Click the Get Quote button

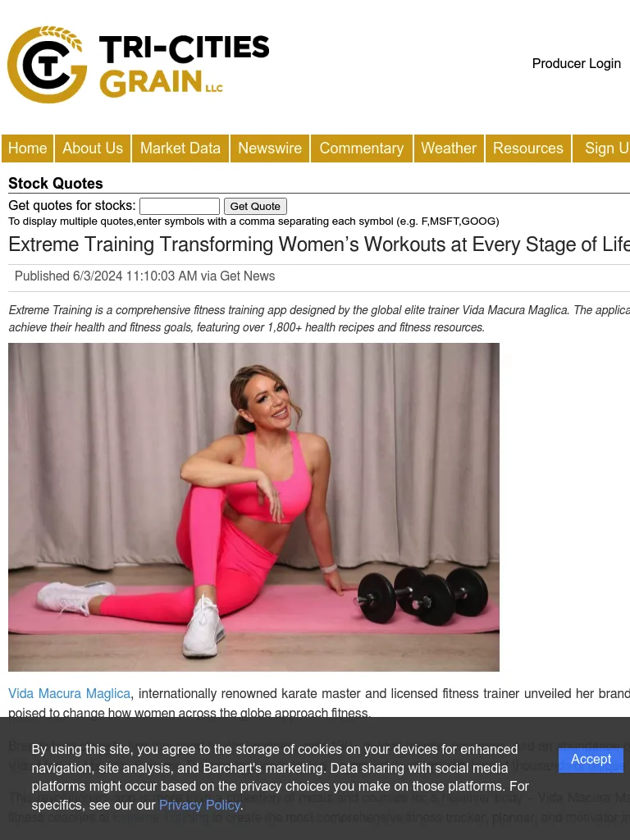(x=255, y=206)
